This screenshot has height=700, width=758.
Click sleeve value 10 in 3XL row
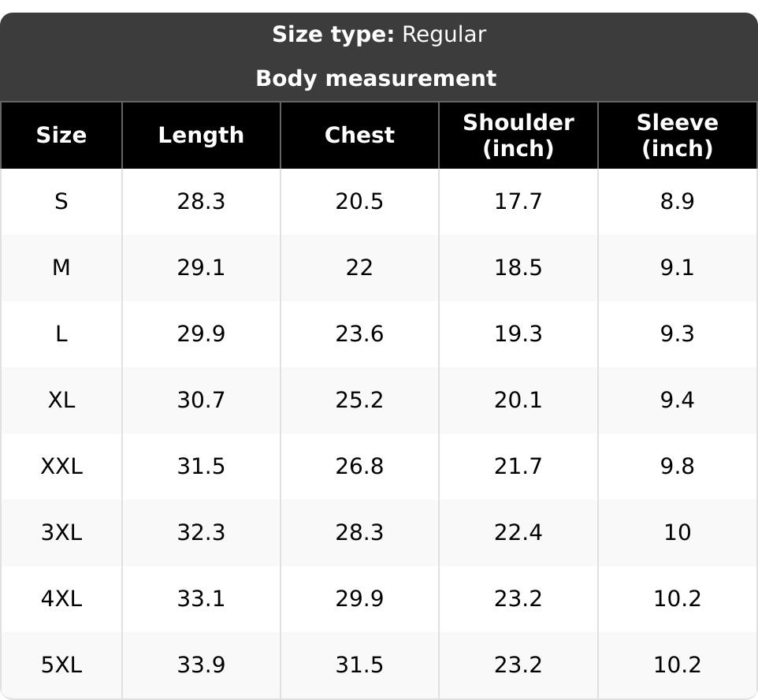click(678, 533)
